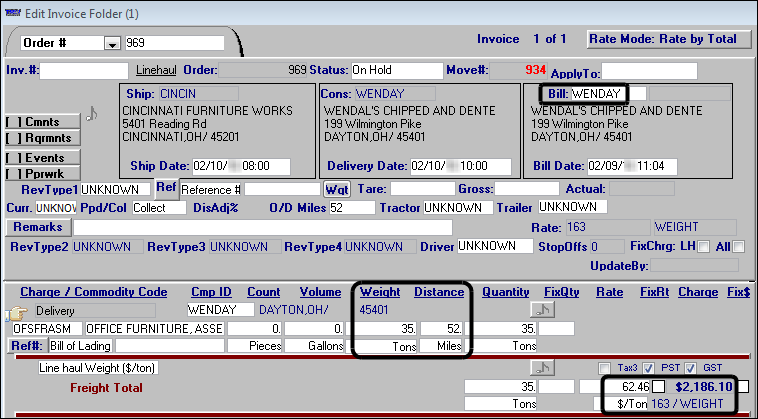This screenshot has width=758, height=419.
Task: Click the application icon in the title bar
Action: pos(13,13)
